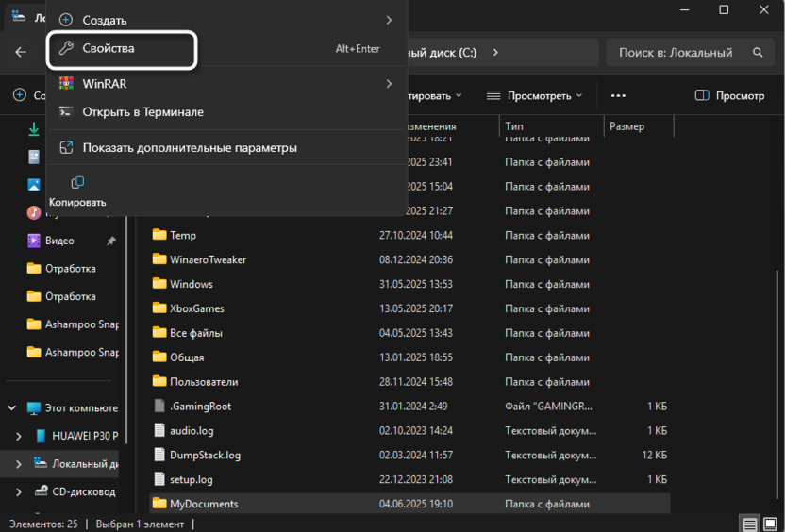The width and height of the screenshot is (785, 532).
Task: Open the three-dots more options menu
Action: [x=618, y=95]
